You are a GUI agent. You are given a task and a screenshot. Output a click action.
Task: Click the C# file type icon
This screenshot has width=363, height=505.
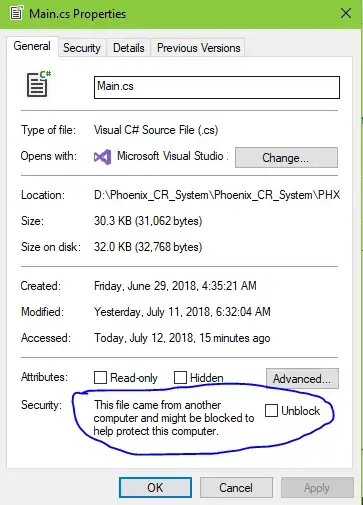coord(39,84)
